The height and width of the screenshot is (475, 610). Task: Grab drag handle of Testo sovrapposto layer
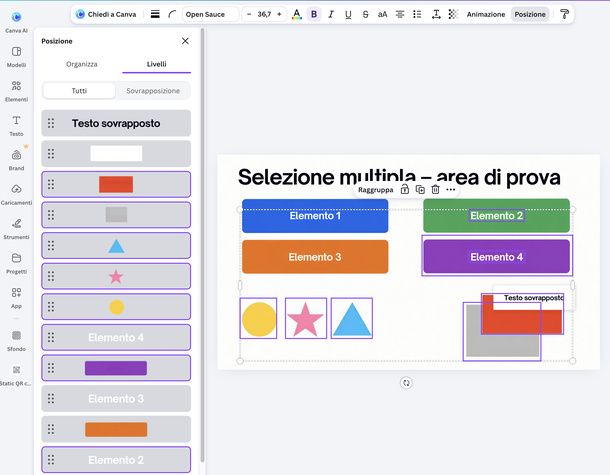click(51, 123)
